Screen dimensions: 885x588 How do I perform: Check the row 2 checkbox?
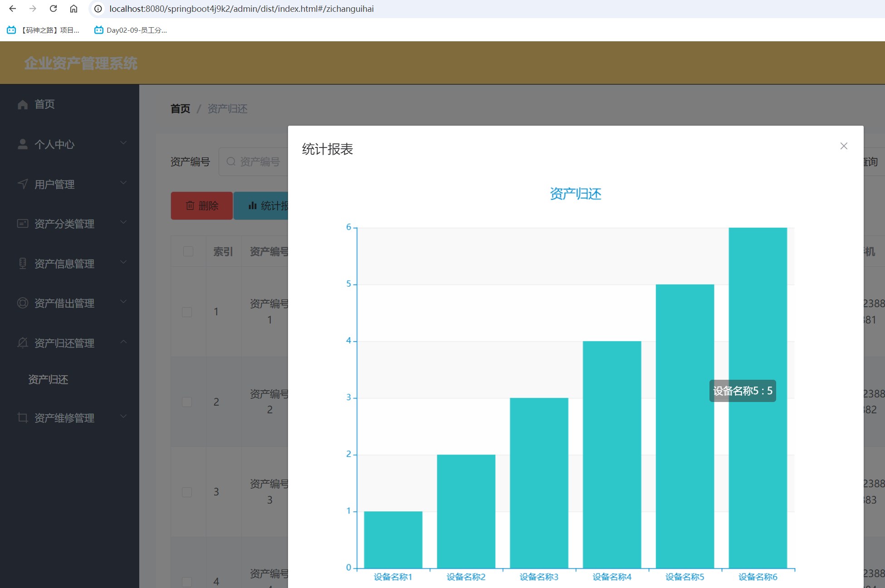tap(187, 402)
